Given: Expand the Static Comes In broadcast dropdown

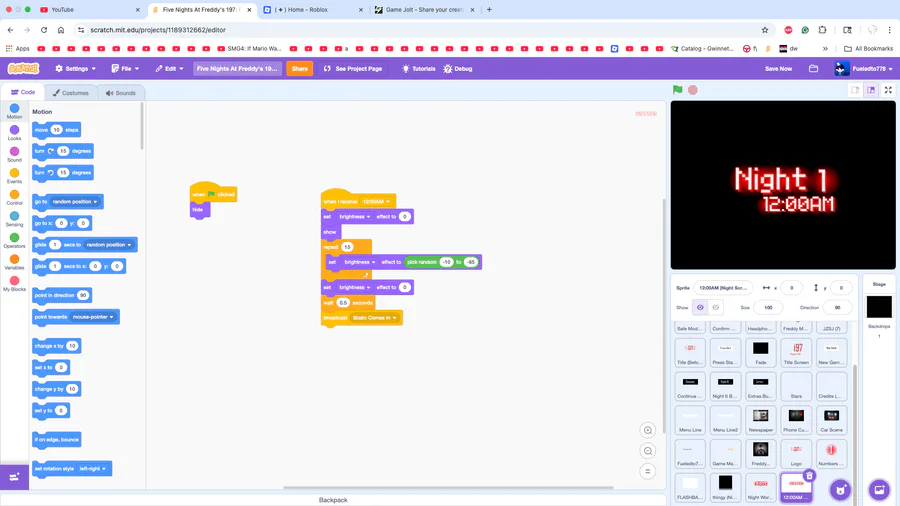Looking at the screenshot, I should pos(374,318).
